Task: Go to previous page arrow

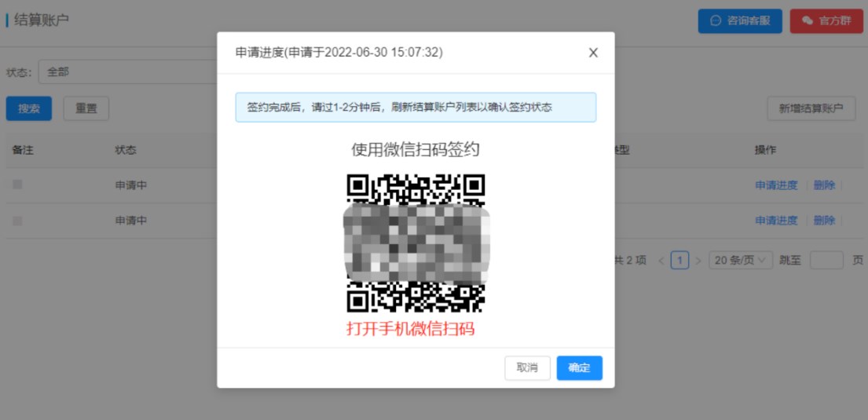Action: [661, 260]
